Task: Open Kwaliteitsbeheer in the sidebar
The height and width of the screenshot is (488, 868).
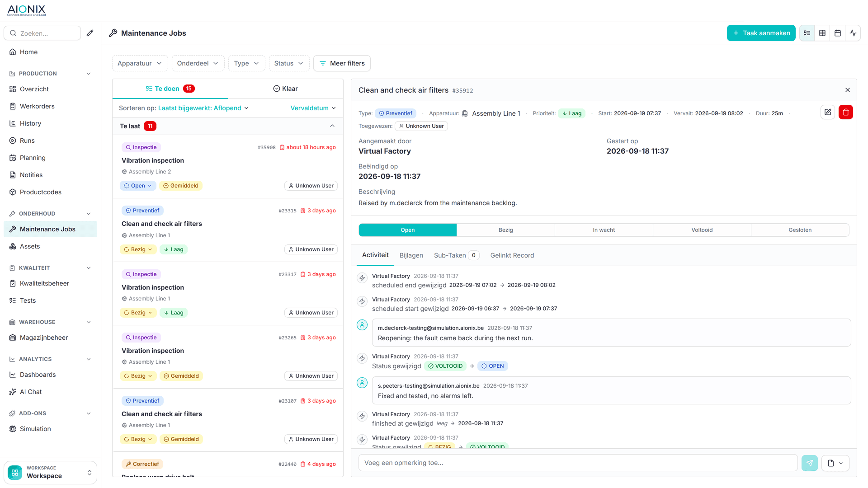Action: coord(50,283)
